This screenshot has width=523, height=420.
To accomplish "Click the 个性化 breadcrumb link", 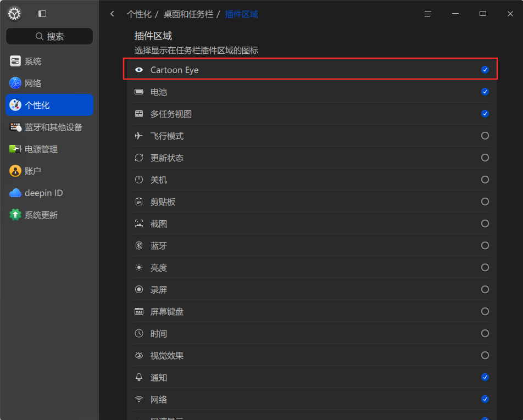I will (x=139, y=14).
